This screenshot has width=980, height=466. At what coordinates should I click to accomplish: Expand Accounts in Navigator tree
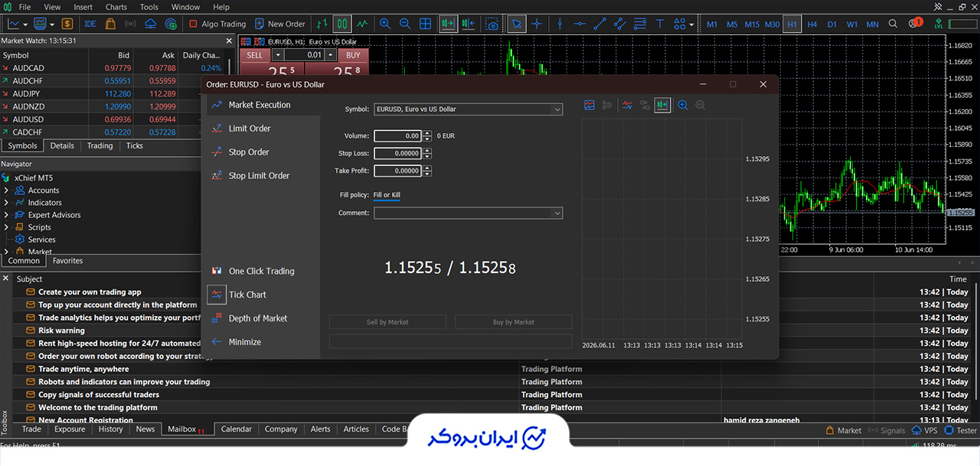coord(6,191)
